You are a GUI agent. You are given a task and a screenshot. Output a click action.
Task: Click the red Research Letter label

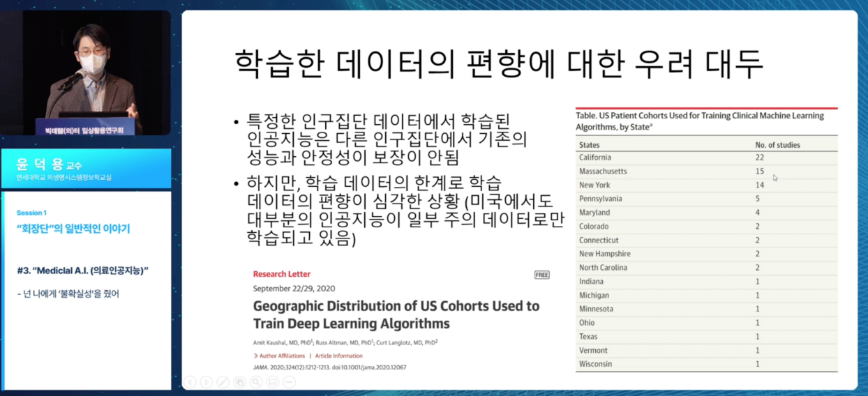pyautogui.click(x=282, y=274)
